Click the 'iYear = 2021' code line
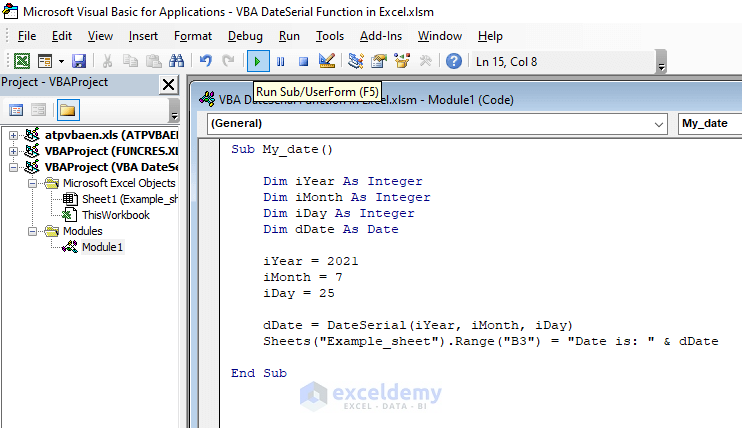Viewport: 742px width, 428px height. (x=310, y=261)
